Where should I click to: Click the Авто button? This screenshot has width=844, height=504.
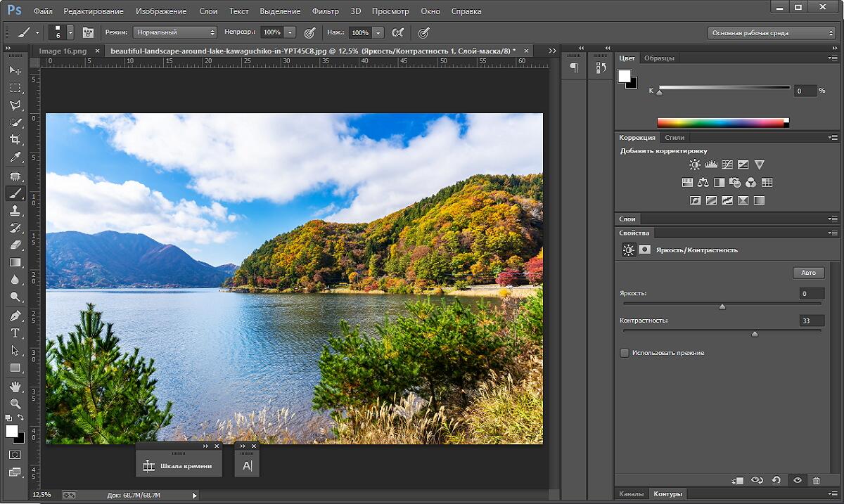click(x=808, y=273)
